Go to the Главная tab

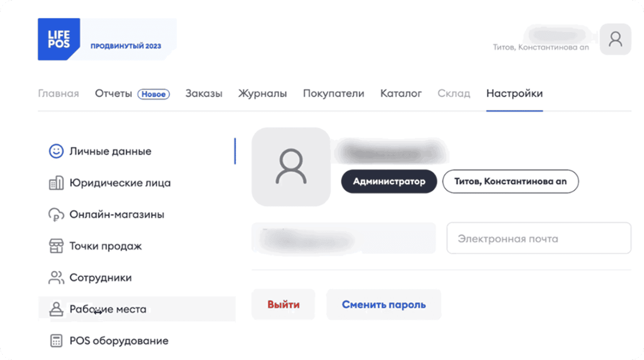58,94
